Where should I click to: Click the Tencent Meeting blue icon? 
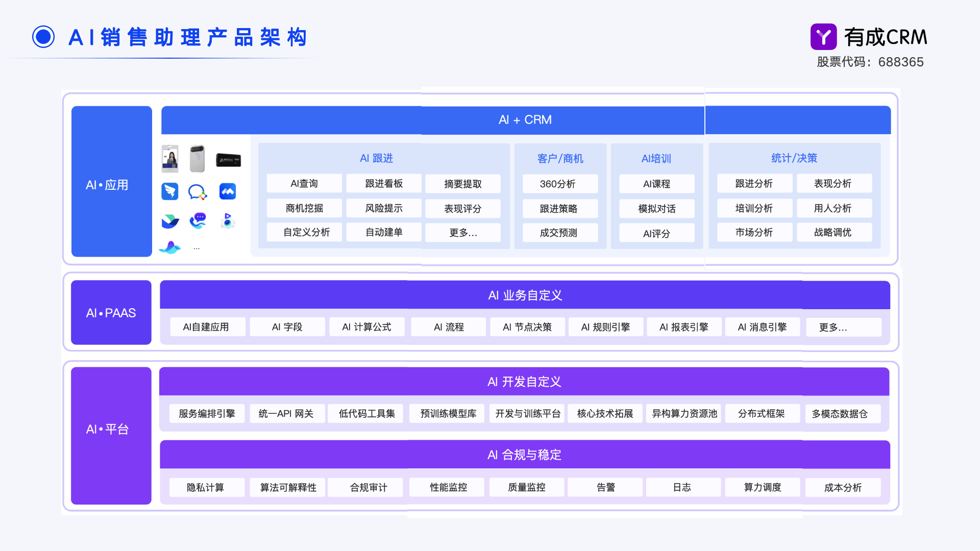click(228, 191)
